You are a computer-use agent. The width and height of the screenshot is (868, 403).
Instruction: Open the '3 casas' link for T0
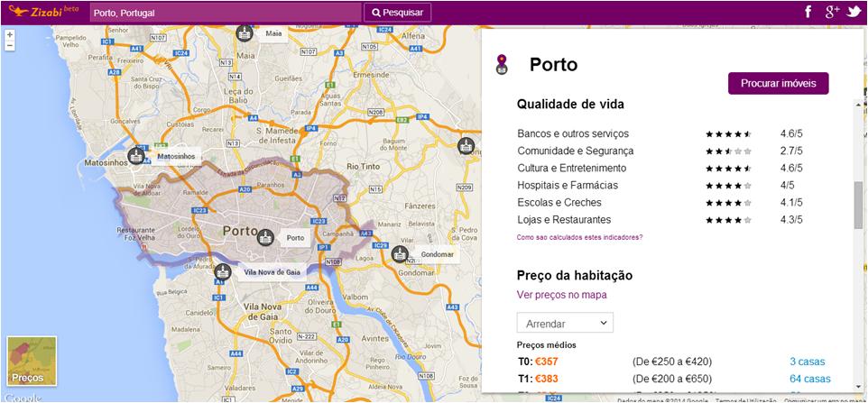808,362
